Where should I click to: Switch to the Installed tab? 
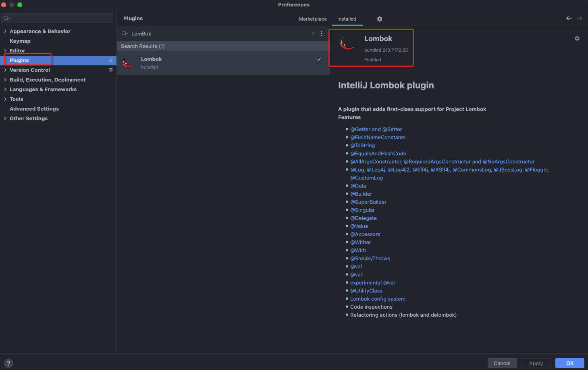(347, 19)
